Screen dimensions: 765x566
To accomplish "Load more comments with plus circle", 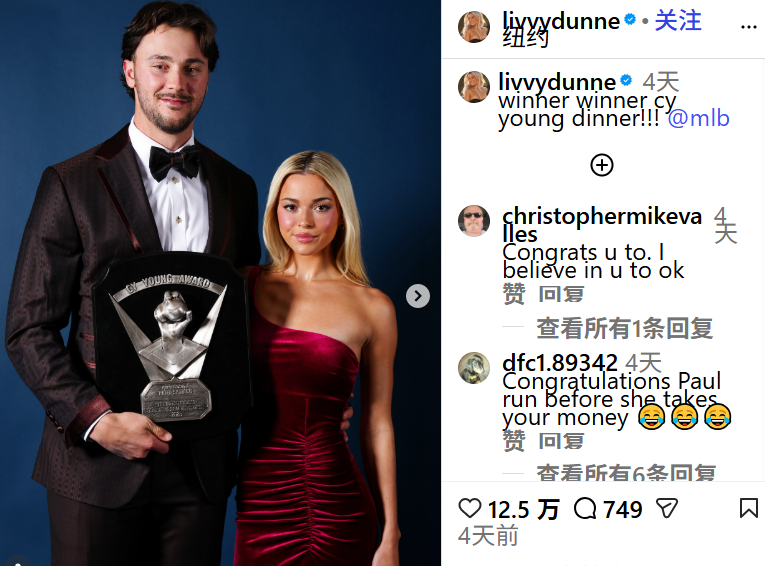I will pos(602,165).
